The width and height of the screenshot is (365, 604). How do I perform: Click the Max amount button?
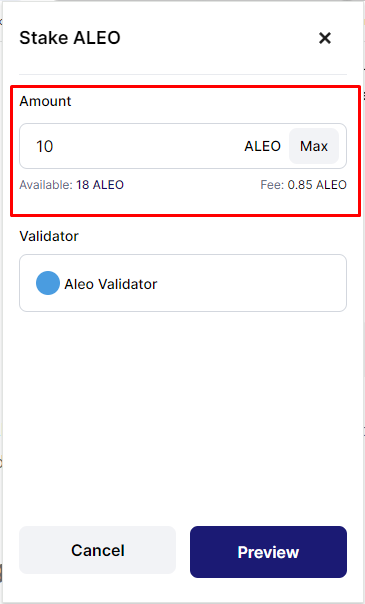pyautogui.click(x=314, y=146)
